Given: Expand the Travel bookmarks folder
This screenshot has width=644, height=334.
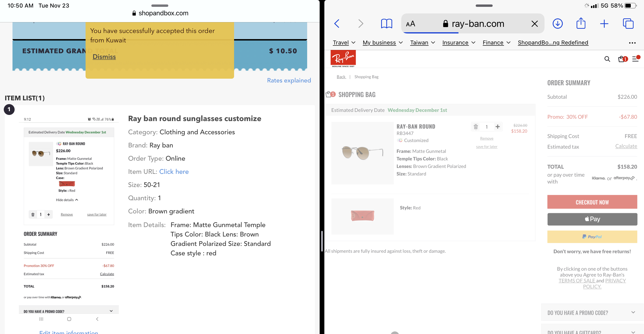Looking at the screenshot, I should tap(344, 43).
